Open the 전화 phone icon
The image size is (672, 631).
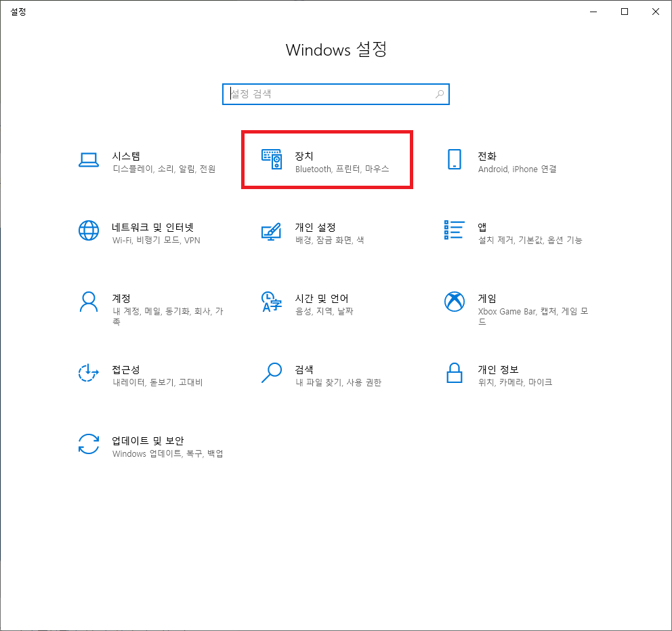455,159
